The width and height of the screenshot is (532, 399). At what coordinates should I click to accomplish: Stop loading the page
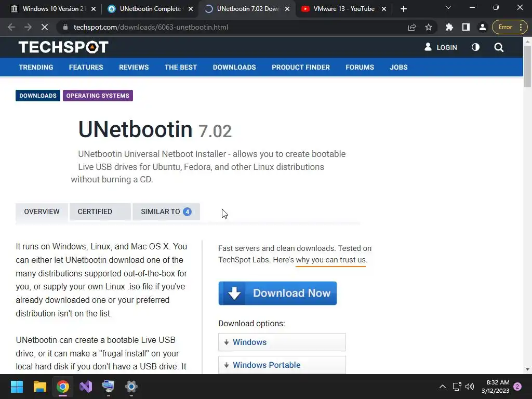click(x=45, y=27)
